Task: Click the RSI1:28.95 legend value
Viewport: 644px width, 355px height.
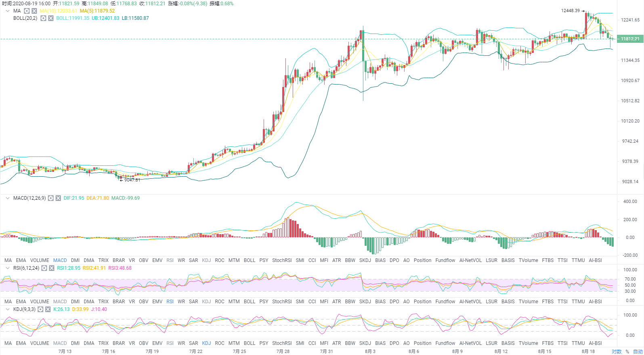Action: click(69, 268)
